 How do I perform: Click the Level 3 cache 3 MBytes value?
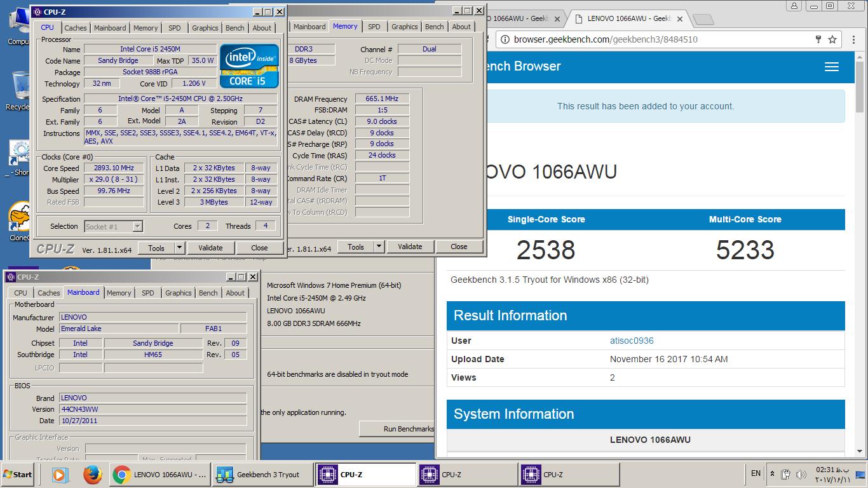tap(214, 202)
